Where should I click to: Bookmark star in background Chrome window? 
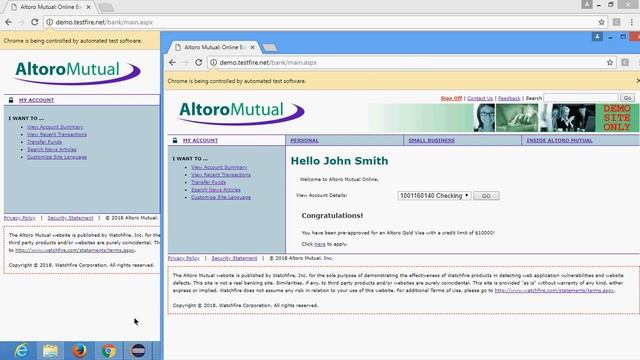601,22
